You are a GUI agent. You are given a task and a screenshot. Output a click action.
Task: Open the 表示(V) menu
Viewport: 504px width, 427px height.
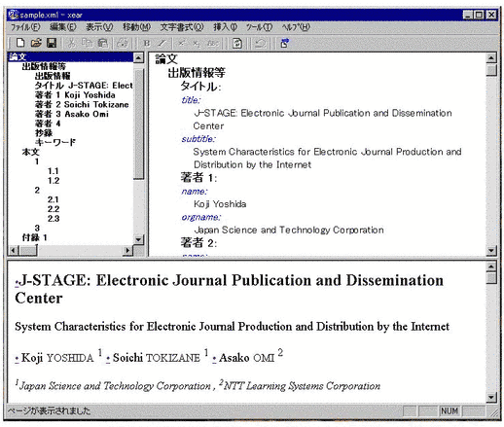pos(99,27)
